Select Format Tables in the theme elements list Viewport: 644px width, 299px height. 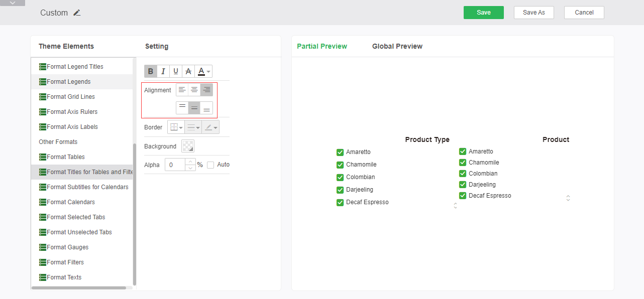coord(66,157)
